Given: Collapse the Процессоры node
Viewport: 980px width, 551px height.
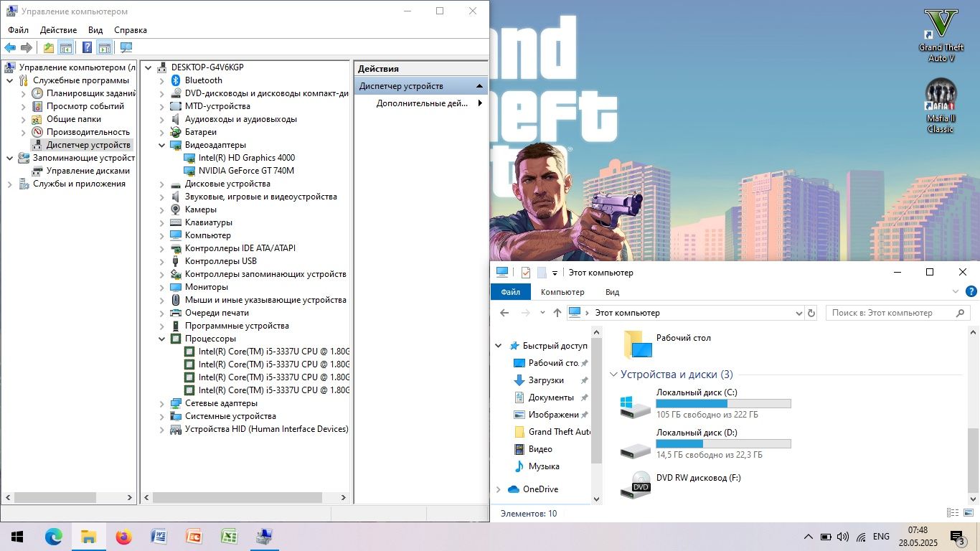Looking at the screenshot, I should [x=162, y=339].
